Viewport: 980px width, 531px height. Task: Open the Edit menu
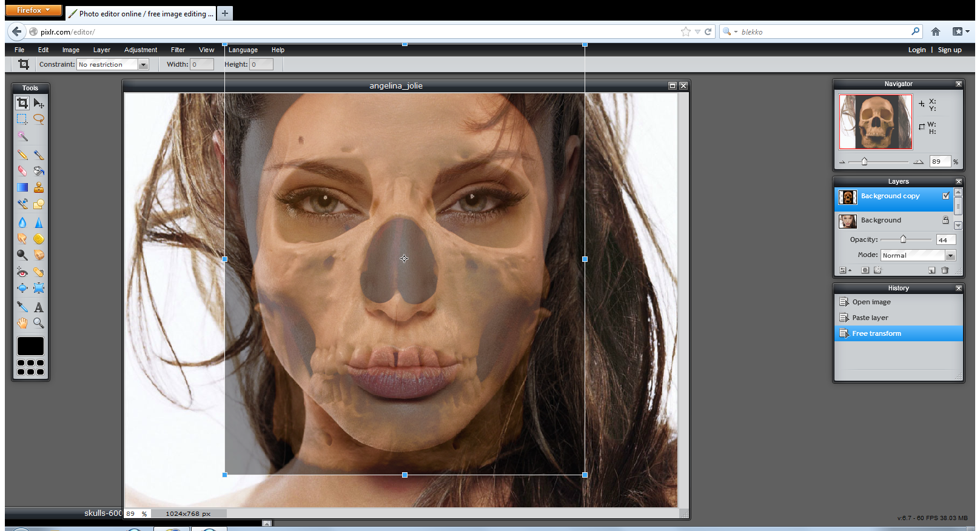click(43, 50)
